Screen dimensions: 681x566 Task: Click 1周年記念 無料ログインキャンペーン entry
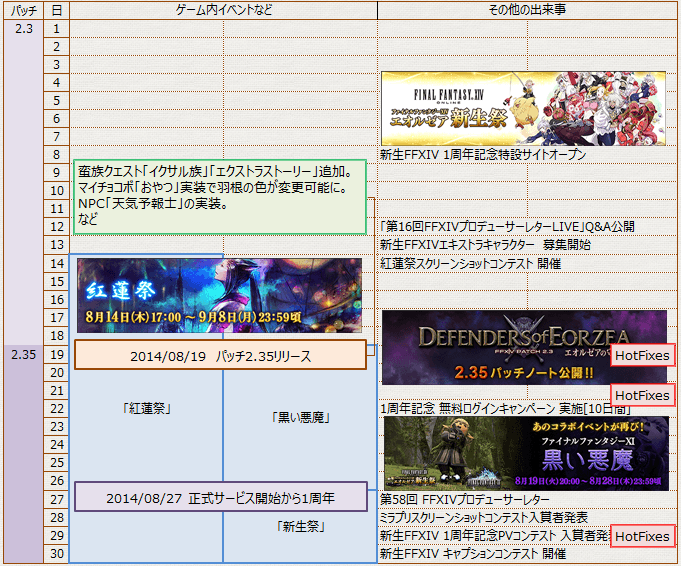click(x=506, y=409)
